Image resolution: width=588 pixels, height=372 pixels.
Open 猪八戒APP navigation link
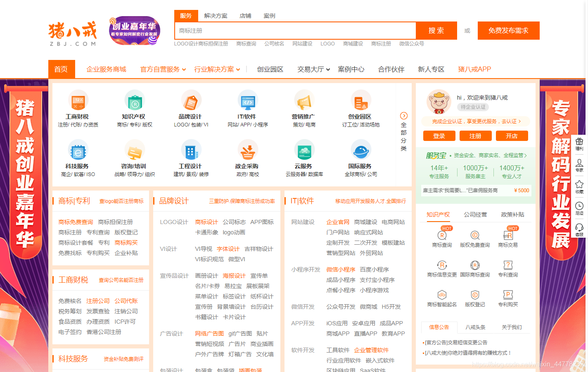point(474,69)
